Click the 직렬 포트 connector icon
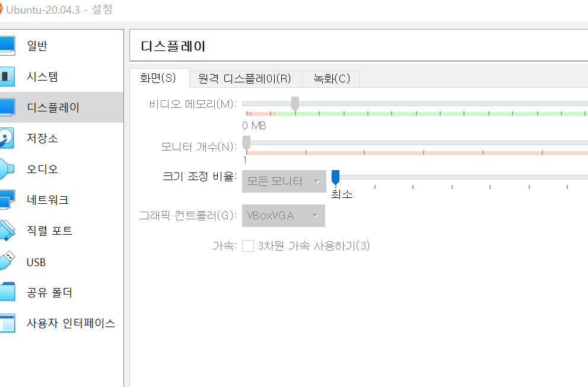 (7, 230)
